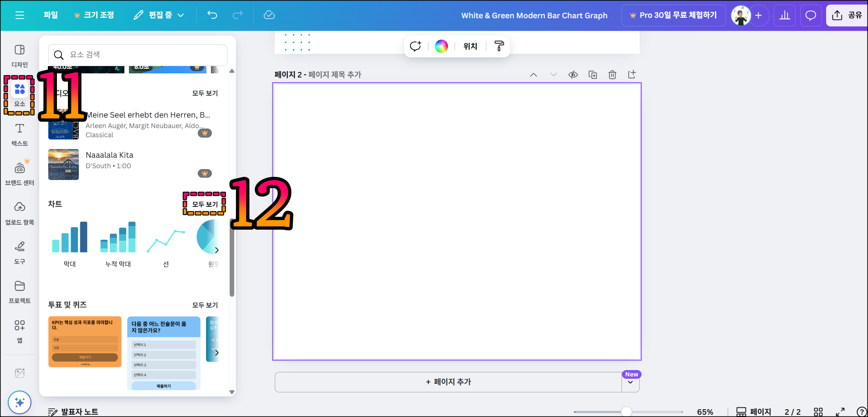Open the 요소 elements sidebar tab
This screenshot has height=417, width=868.
point(20,95)
